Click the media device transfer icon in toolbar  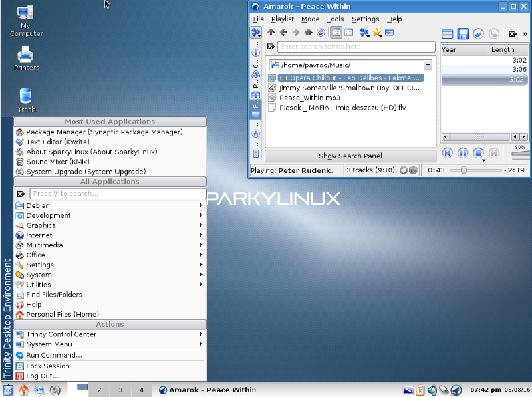(x=390, y=33)
